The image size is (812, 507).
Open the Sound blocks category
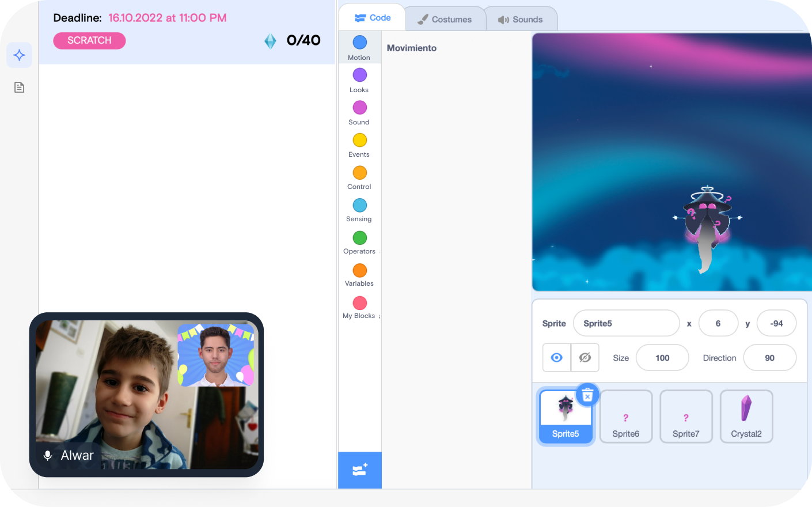click(359, 112)
